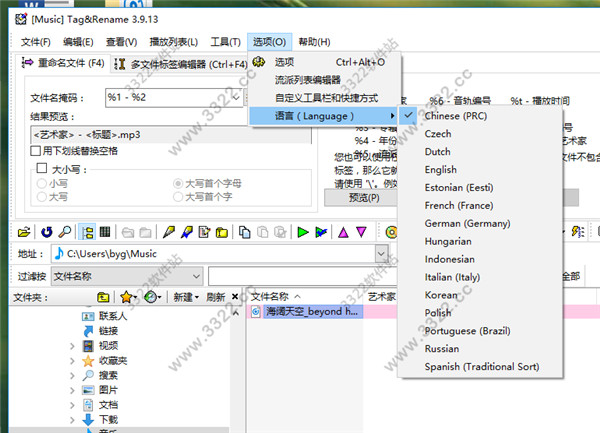Click the yellow folder rename icon
Screen dimensions: 600x433
pyautogui.click(x=222, y=232)
